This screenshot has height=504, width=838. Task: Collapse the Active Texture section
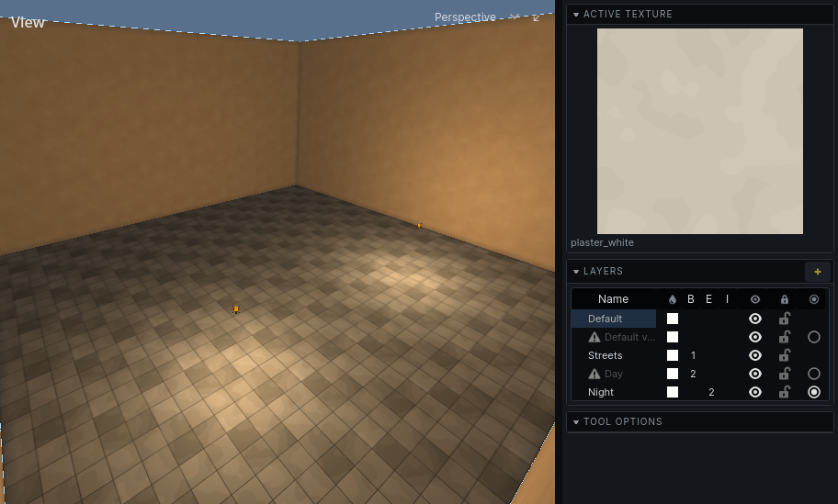point(576,15)
